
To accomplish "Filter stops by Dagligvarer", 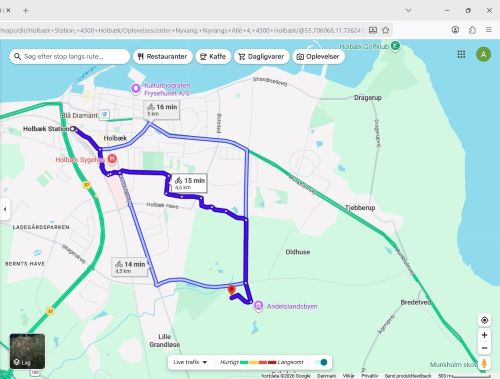I will [262, 57].
